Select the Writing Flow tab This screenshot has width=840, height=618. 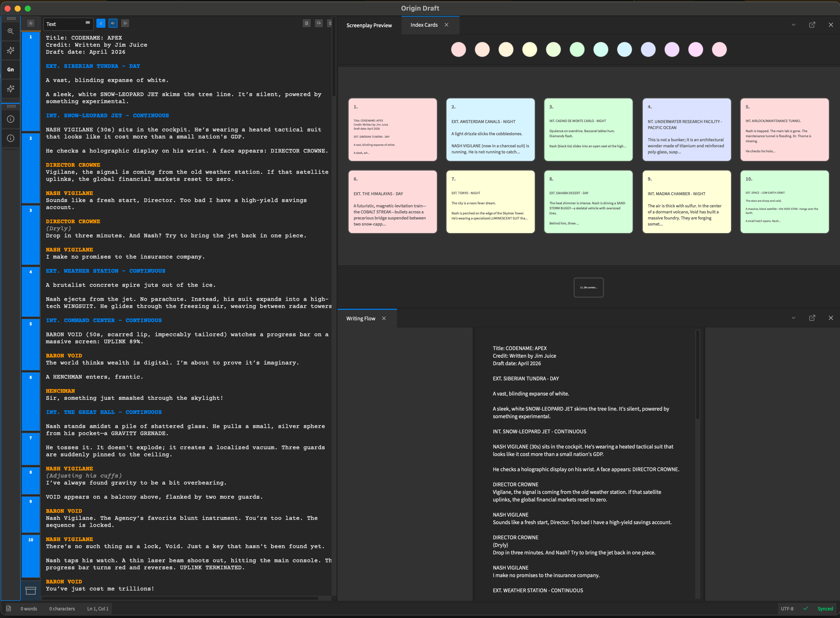(360, 318)
